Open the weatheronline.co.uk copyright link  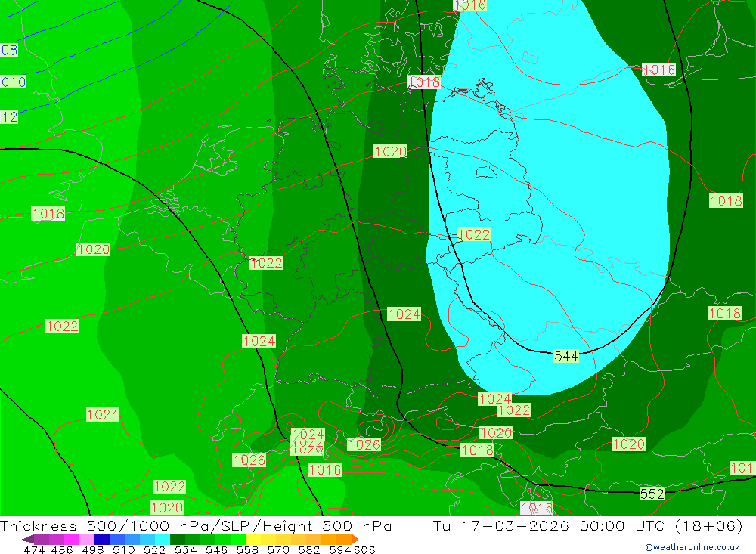click(x=692, y=547)
